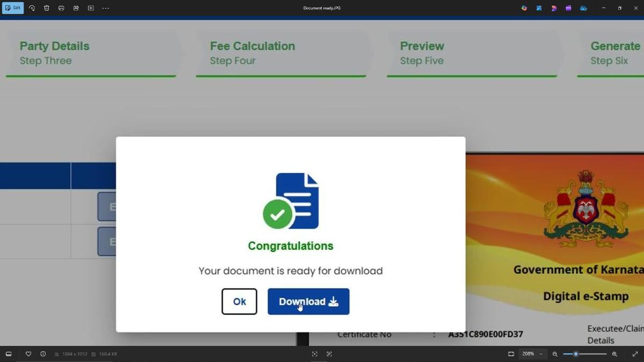Open Microsoft Designer from the title bar
644x362 pixels.
pyautogui.click(x=554, y=8)
